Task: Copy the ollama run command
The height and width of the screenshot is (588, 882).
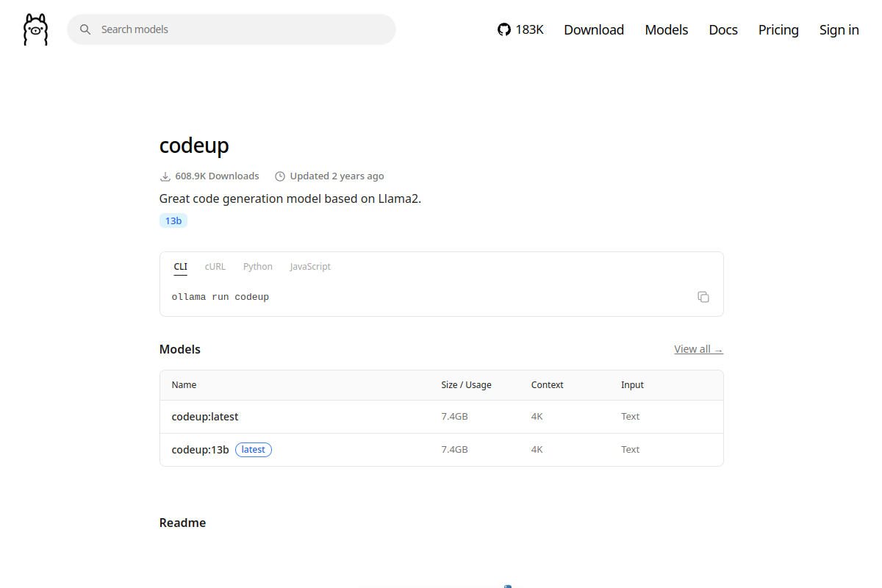Action: 703,297
